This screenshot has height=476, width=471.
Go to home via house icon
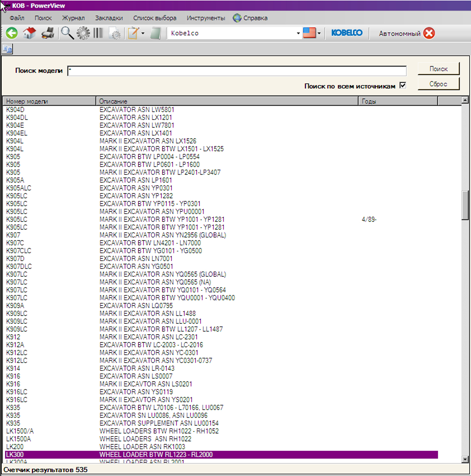pos(29,33)
